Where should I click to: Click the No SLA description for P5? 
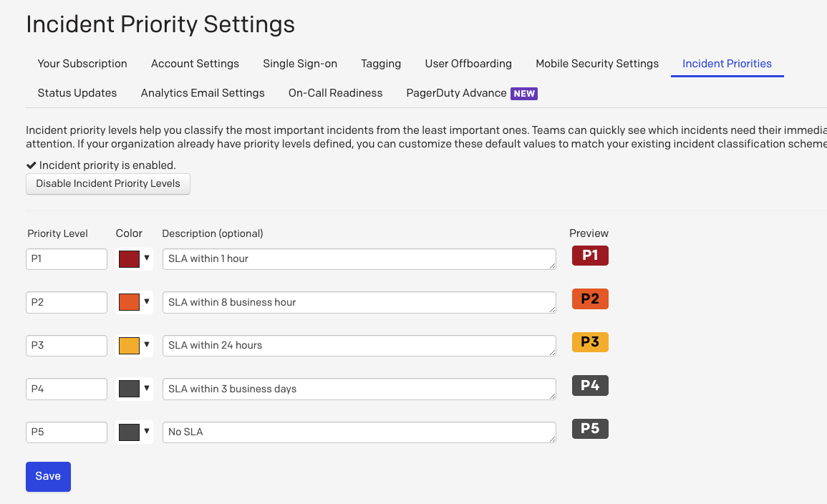tap(358, 432)
